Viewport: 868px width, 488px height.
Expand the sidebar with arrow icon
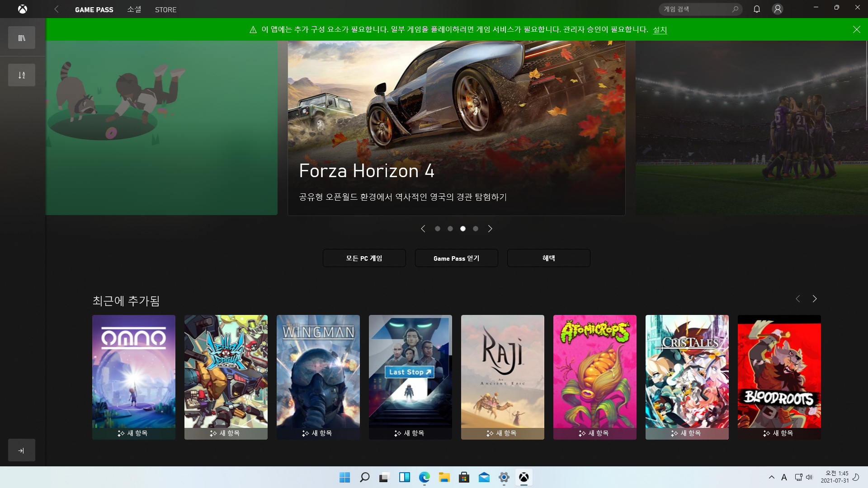pyautogui.click(x=22, y=450)
